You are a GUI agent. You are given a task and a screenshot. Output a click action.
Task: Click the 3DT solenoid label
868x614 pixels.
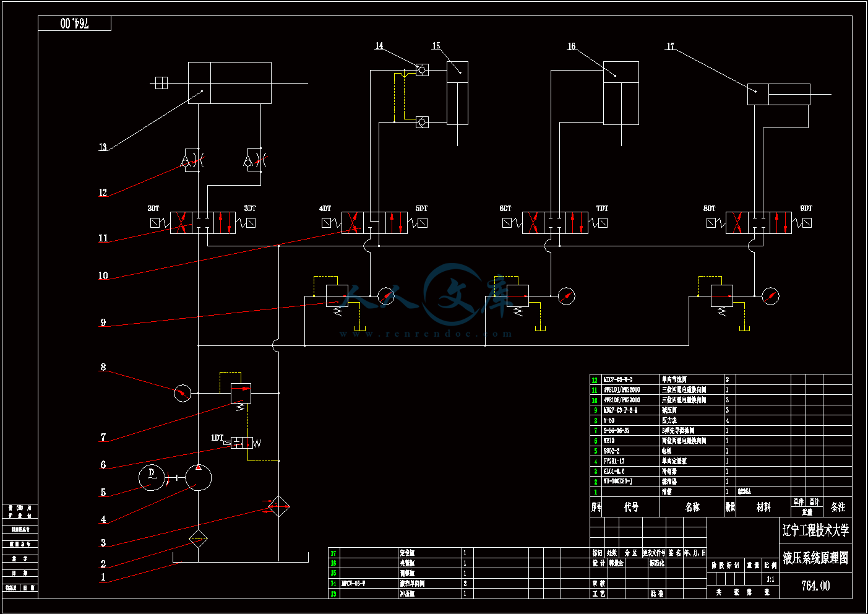[x=250, y=209]
